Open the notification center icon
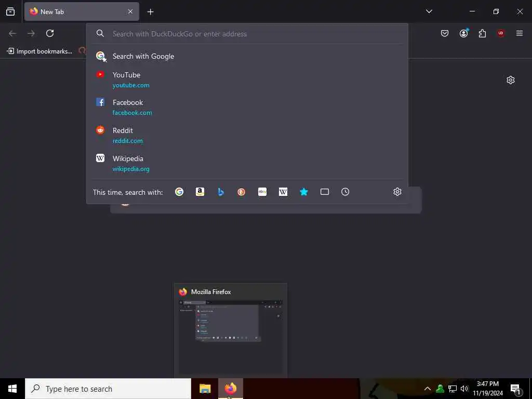The height and width of the screenshot is (399, 532). [x=516, y=389]
